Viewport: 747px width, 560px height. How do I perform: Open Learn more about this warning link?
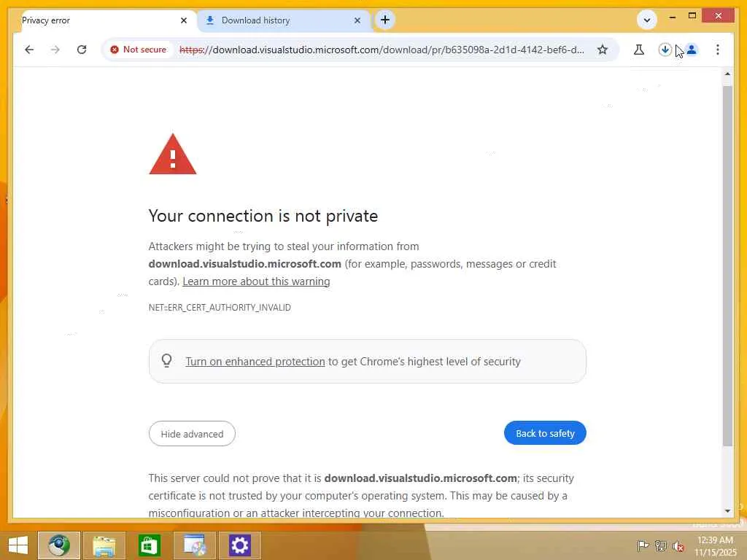point(256,281)
